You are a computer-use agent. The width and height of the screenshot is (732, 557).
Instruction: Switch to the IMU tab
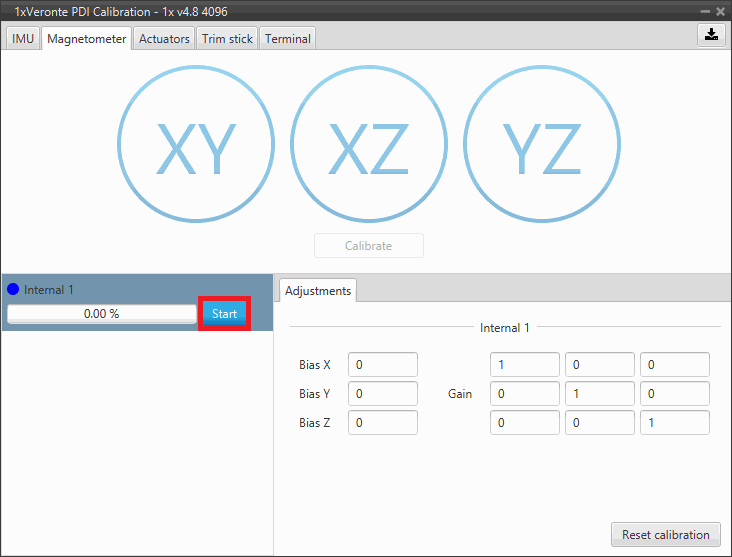coord(23,39)
